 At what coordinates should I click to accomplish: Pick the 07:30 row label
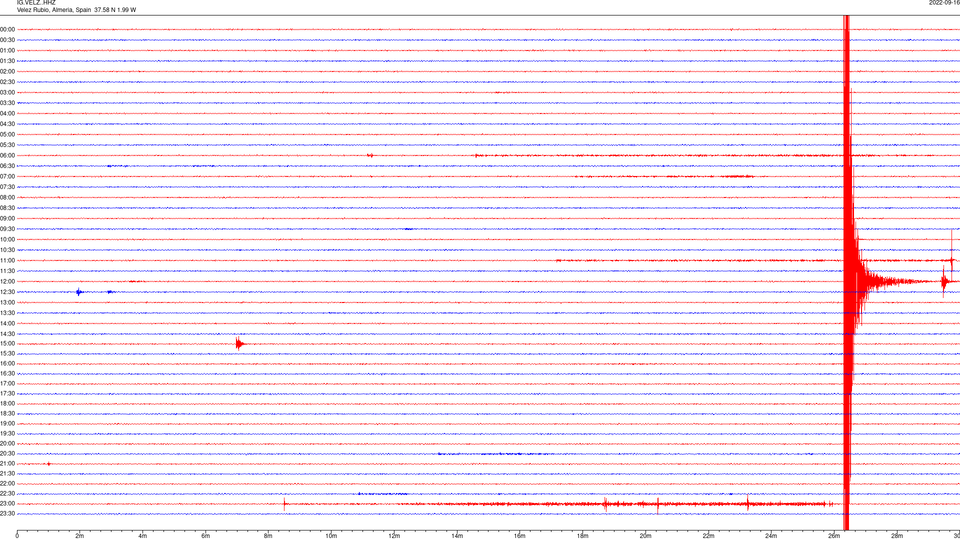coord(7,187)
